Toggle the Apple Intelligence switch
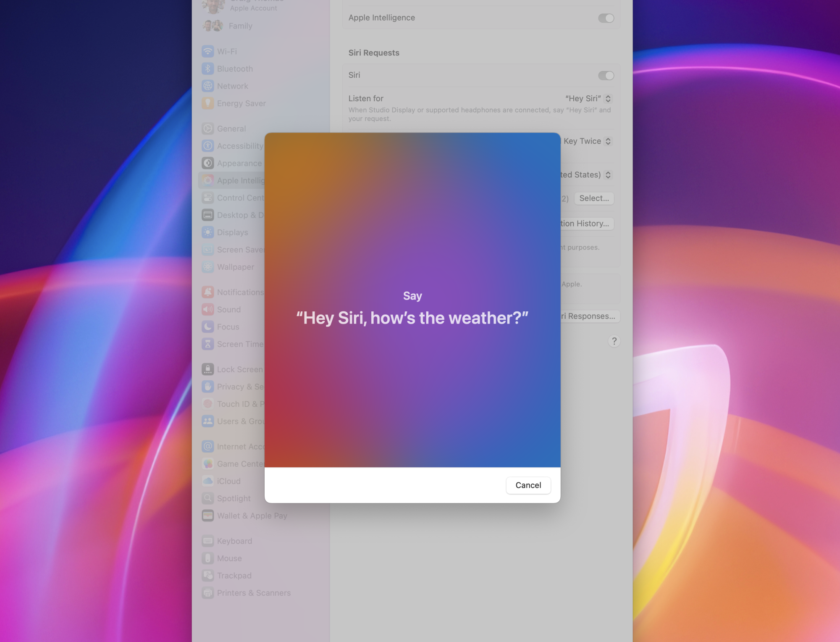 [606, 18]
